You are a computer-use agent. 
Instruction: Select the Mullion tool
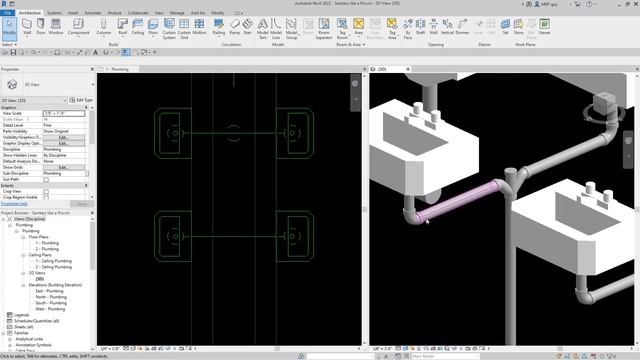tap(199, 27)
